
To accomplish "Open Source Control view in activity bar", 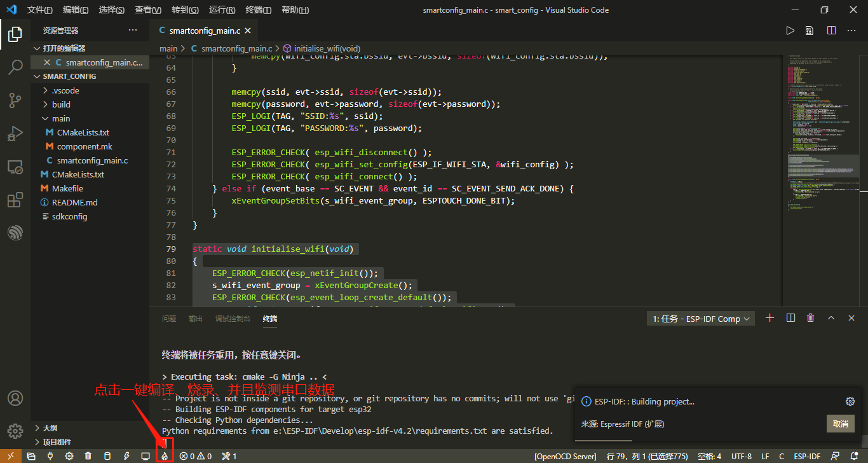I will (15, 100).
